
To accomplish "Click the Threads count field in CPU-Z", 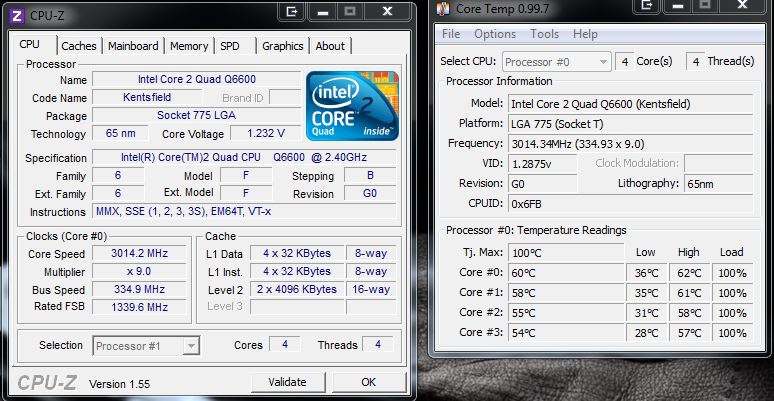I will pos(378,344).
